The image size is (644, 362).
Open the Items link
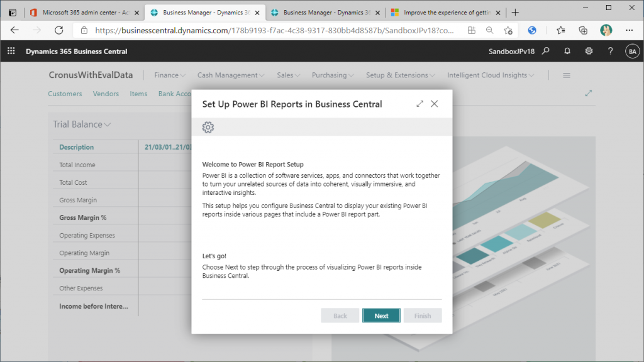[x=138, y=94]
